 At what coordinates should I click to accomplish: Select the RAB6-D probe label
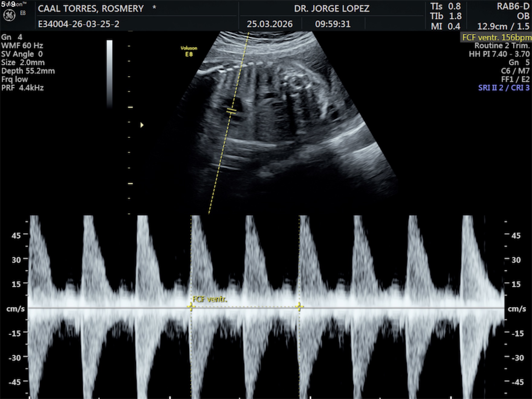pyautogui.click(x=513, y=7)
